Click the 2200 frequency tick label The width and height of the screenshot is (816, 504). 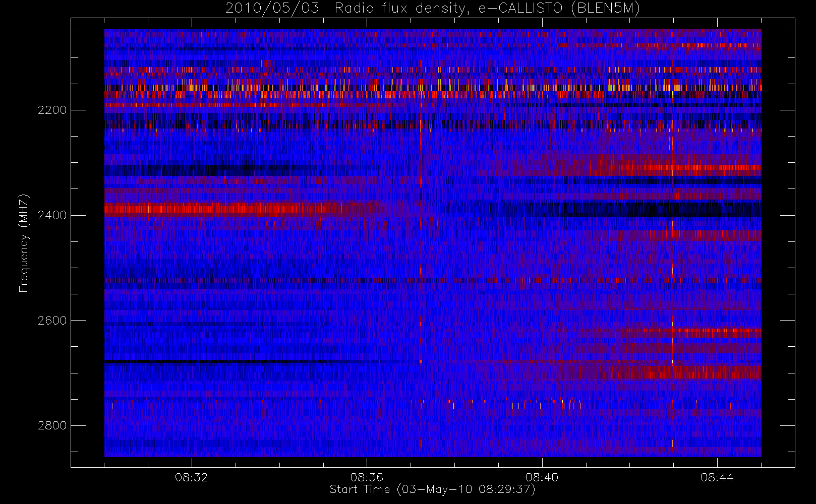pos(52,110)
